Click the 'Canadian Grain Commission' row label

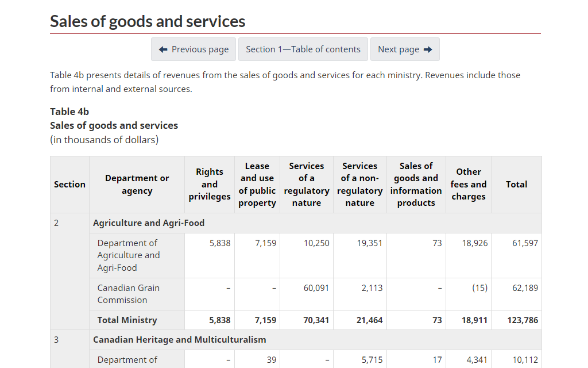[129, 294]
